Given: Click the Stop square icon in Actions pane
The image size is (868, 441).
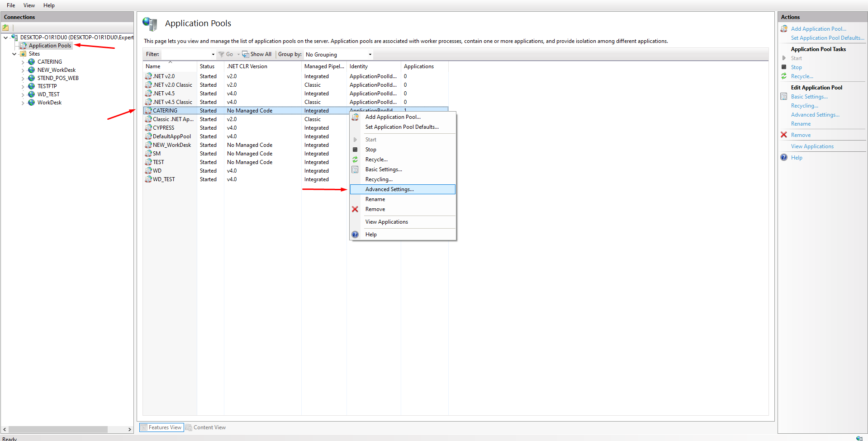Looking at the screenshot, I should (x=784, y=67).
